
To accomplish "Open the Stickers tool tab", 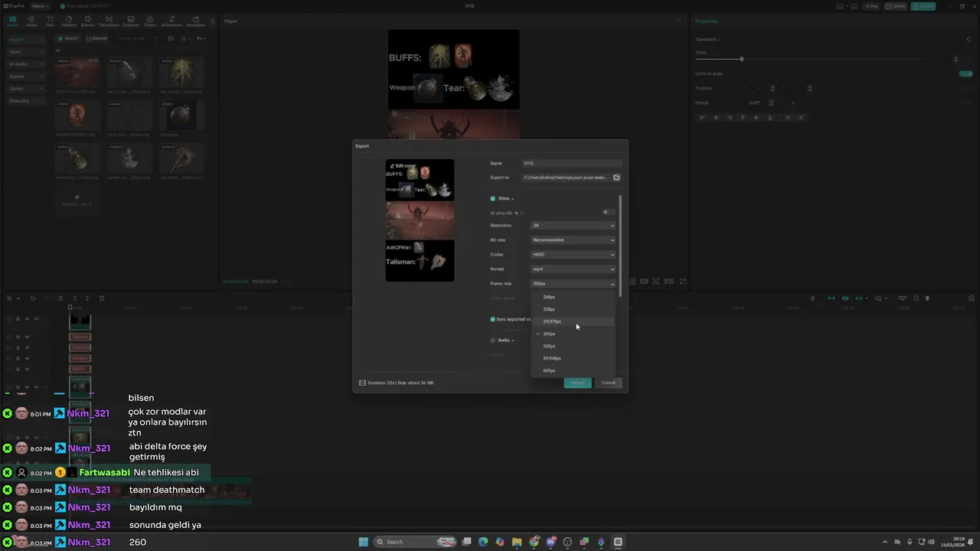I will click(69, 21).
